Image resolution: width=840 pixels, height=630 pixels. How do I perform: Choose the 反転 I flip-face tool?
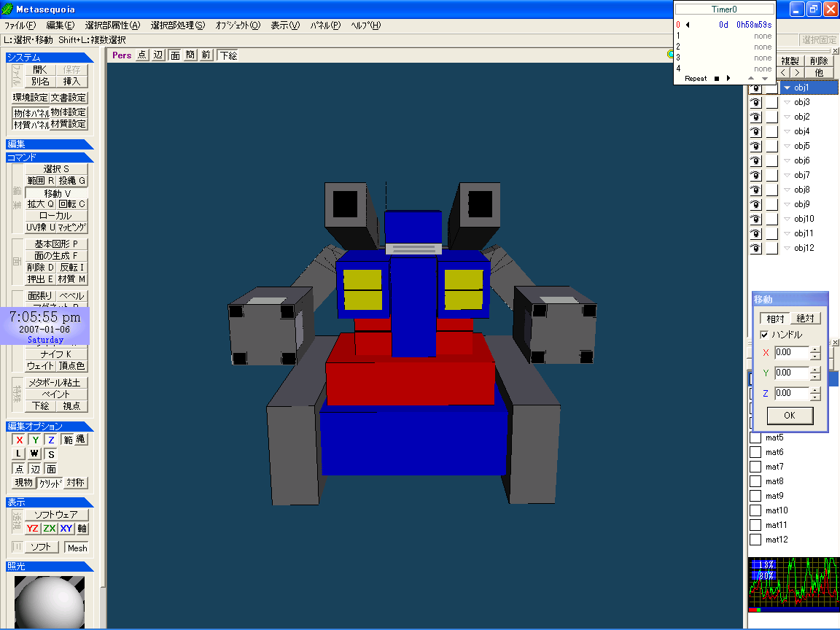click(71, 268)
